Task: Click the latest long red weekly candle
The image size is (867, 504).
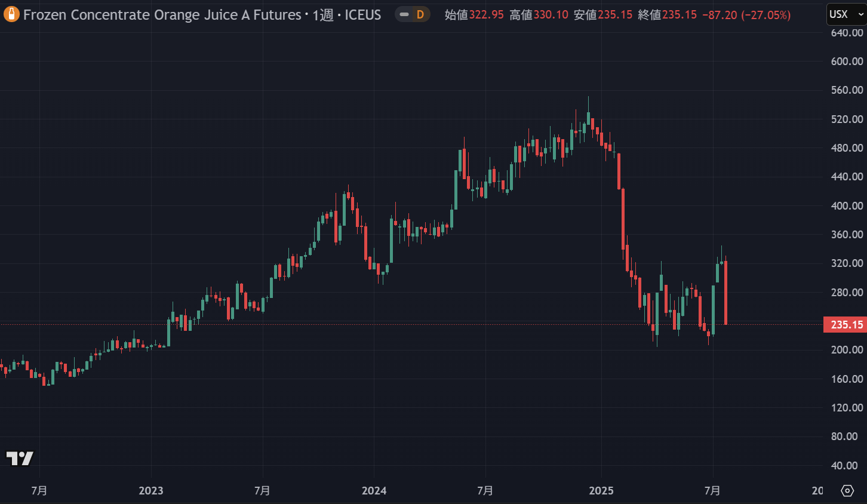Action: click(725, 293)
